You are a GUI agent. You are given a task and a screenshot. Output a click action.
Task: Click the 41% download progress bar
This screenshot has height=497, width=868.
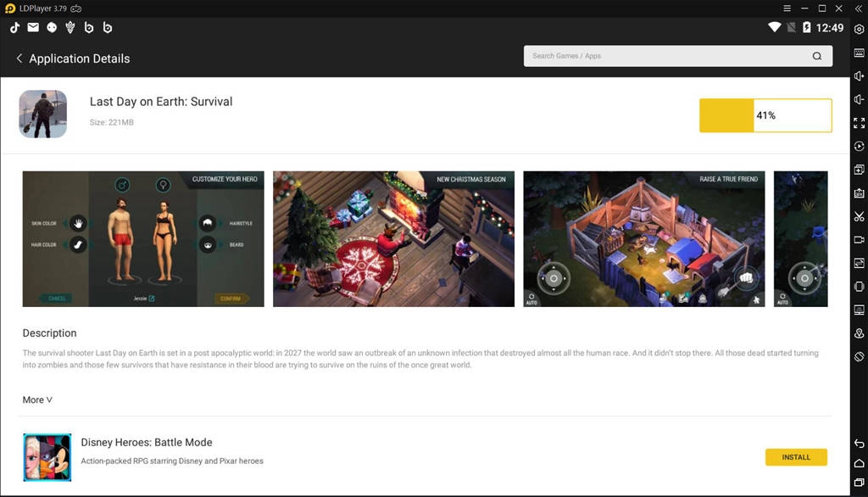[x=765, y=115]
